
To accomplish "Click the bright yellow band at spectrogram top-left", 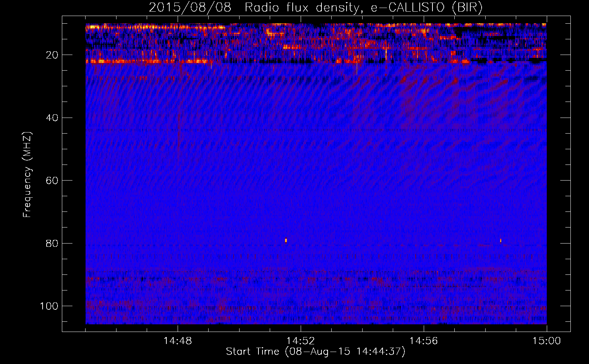I will point(157,27).
